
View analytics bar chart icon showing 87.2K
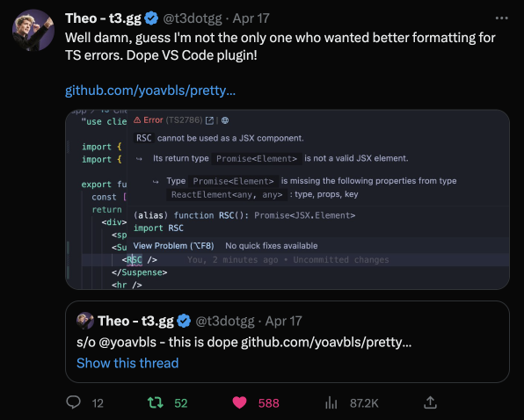pos(331,403)
